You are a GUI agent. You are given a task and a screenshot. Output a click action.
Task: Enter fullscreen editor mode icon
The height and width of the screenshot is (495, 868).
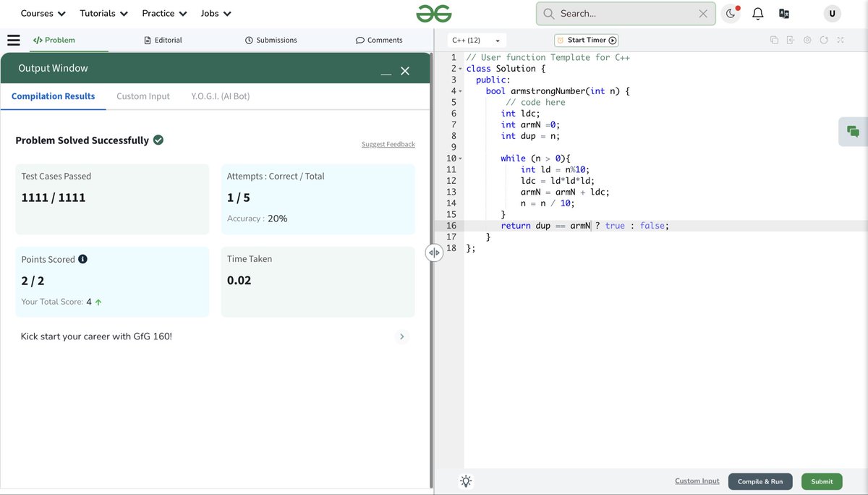click(841, 40)
